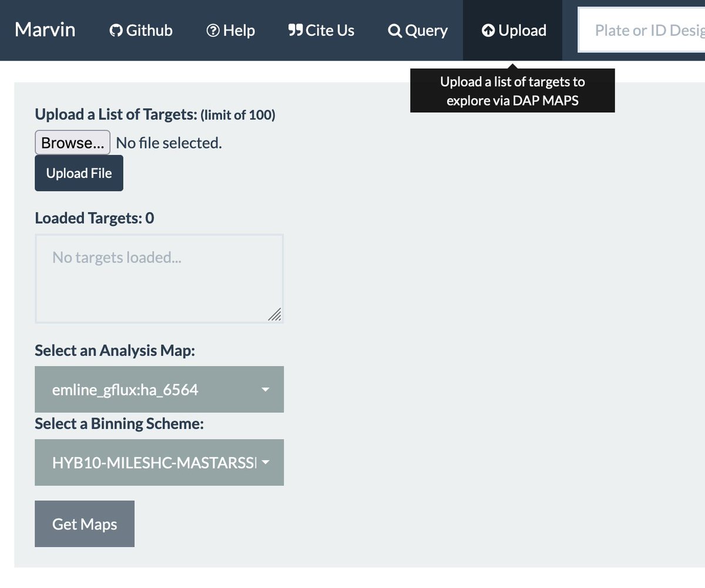Click the Cite Us quotation icon
The width and height of the screenshot is (705, 588).
295,31
